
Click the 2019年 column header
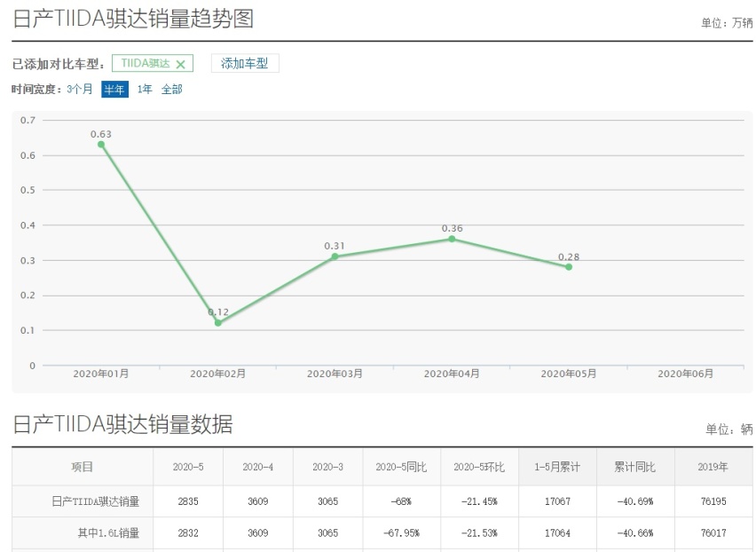pos(713,467)
